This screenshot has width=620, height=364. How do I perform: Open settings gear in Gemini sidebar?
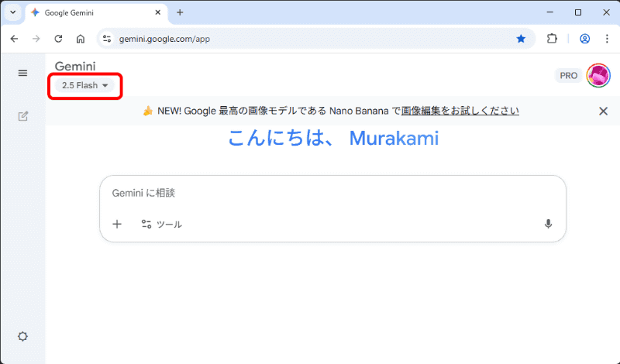click(x=22, y=336)
